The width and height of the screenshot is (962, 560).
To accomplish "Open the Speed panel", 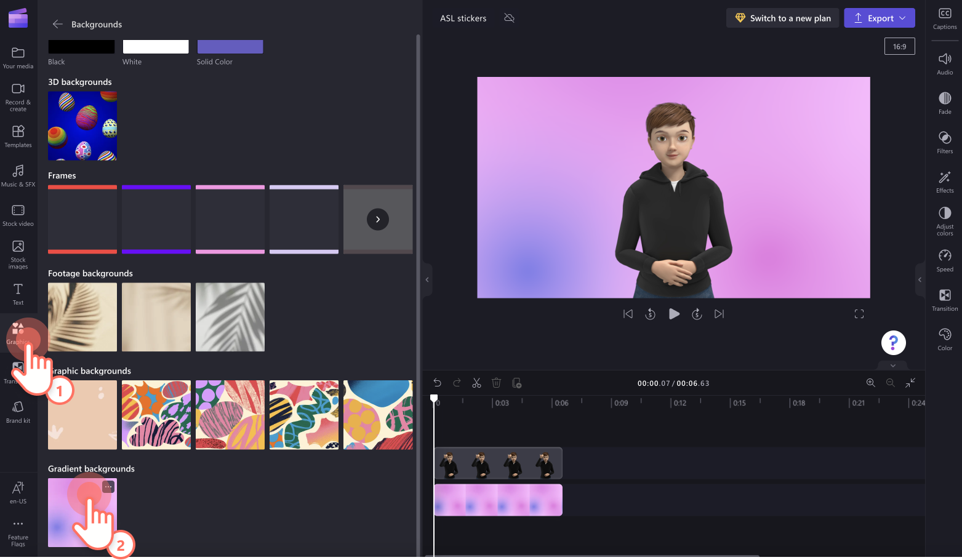I will 944,260.
